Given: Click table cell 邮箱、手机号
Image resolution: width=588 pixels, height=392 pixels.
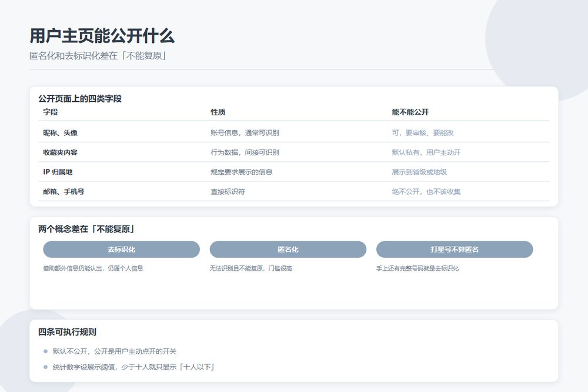Looking at the screenshot, I should pos(64,191).
